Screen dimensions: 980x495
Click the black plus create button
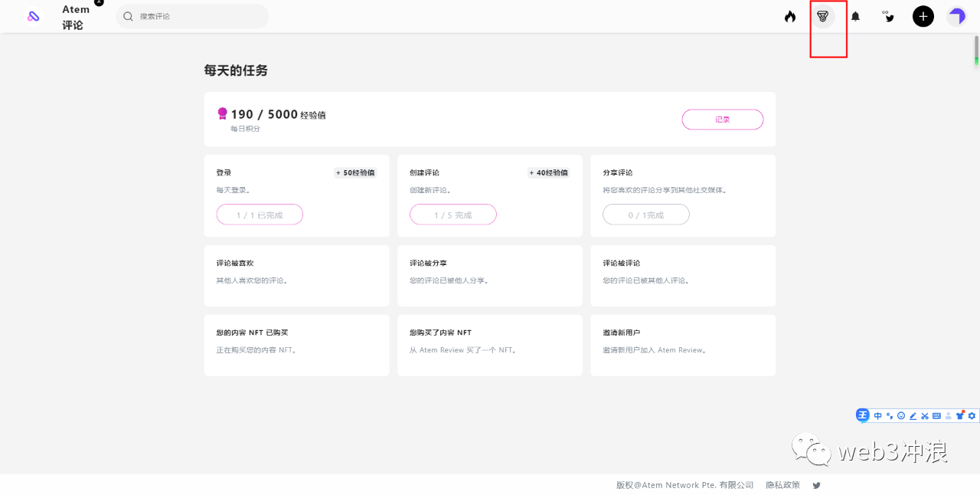tap(923, 16)
